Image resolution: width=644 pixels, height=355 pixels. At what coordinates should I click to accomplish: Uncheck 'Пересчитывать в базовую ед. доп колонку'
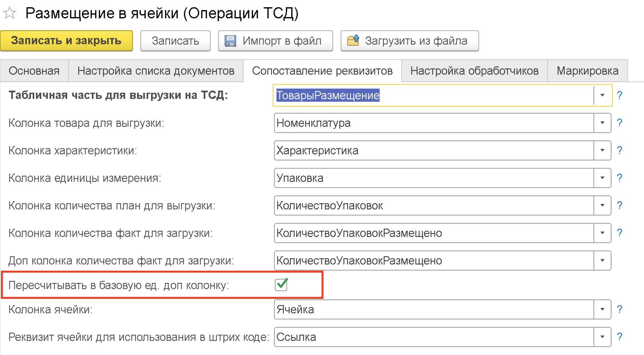[282, 285]
